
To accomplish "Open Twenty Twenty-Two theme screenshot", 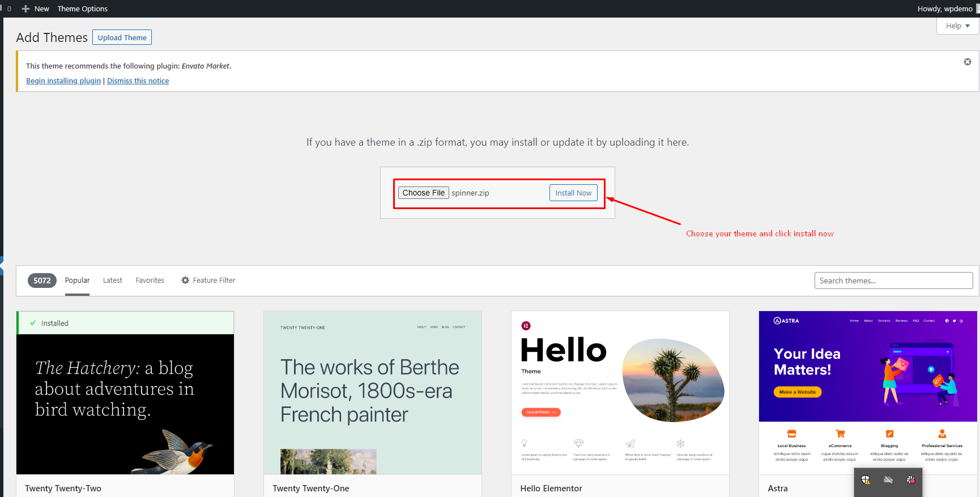I will (125, 404).
